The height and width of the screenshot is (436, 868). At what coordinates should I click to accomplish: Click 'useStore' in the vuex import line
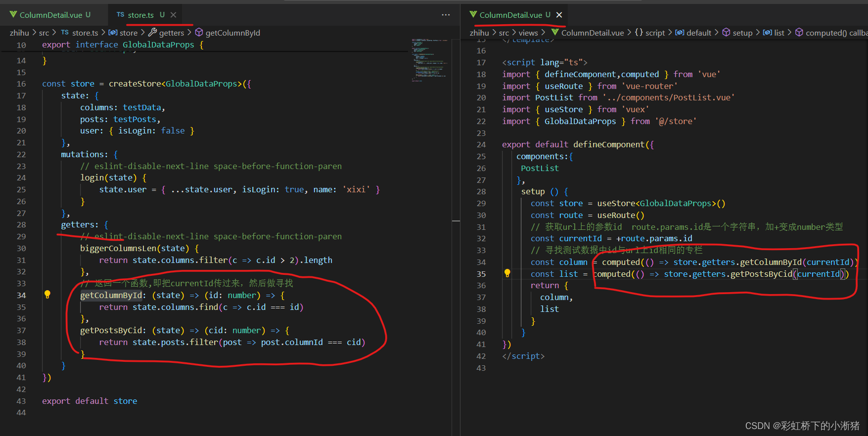click(x=564, y=109)
